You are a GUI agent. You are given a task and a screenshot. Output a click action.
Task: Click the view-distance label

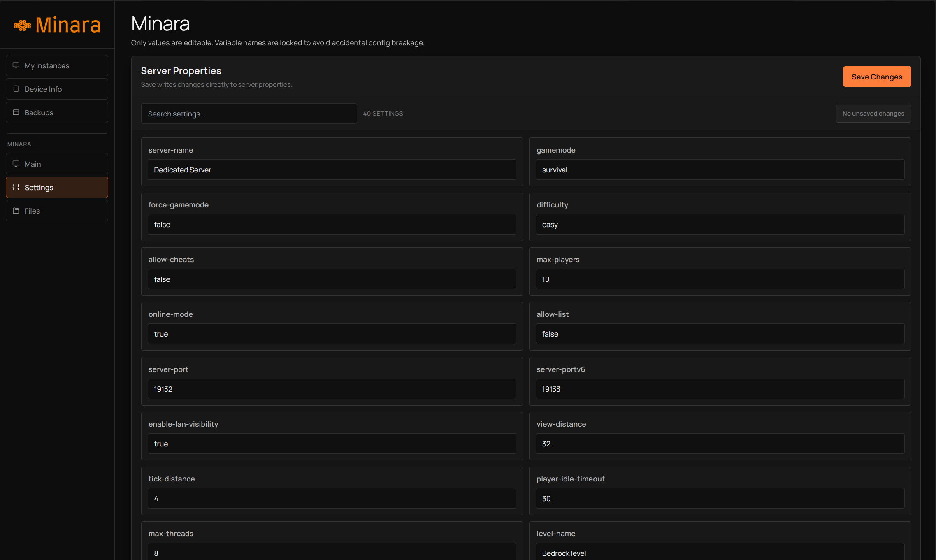click(x=561, y=424)
